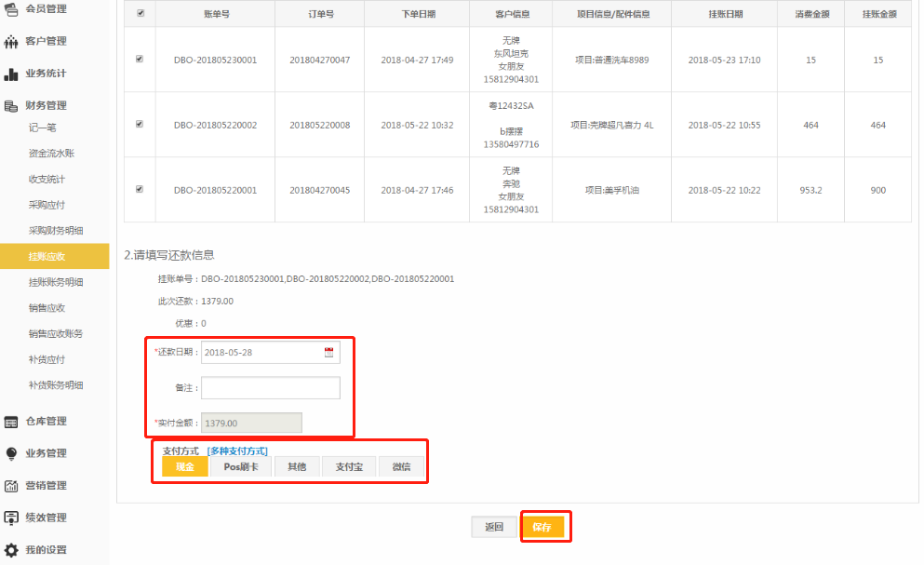Click the 客户管理 people icon in sidebar
Screen dimensions: 924x565
(11, 42)
